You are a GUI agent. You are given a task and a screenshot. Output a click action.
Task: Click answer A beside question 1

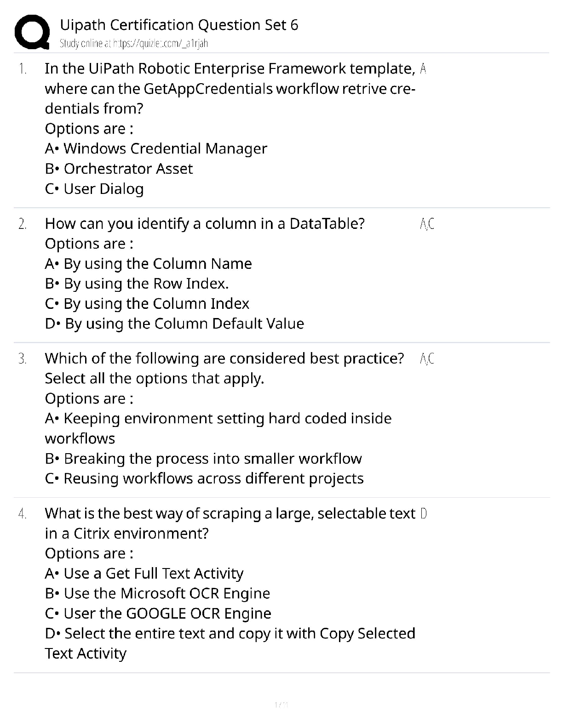pyautogui.click(x=423, y=69)
